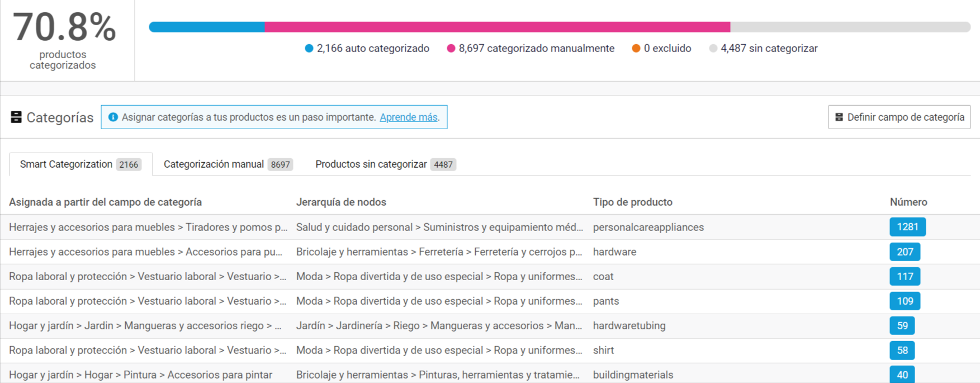The width and height of the screenshot is (980, 383).
Task: Switch to the Categorización manual tab
Action: point(228,164)
